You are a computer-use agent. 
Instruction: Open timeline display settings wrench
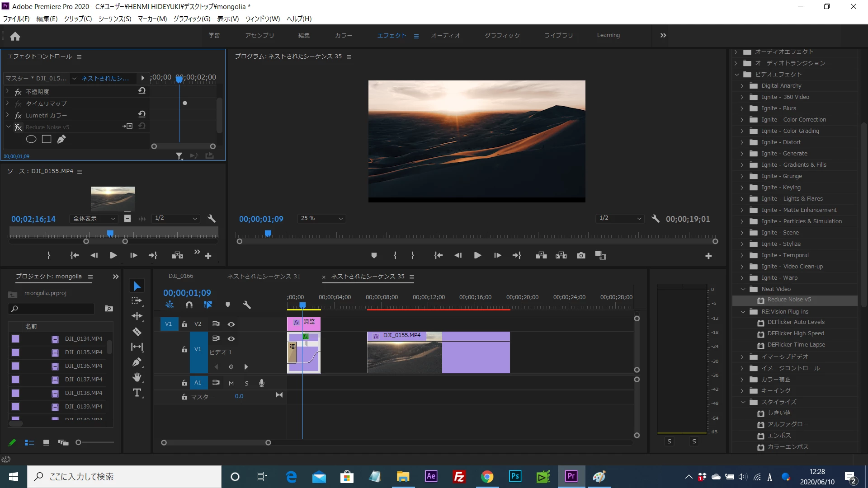pos(247,305)
